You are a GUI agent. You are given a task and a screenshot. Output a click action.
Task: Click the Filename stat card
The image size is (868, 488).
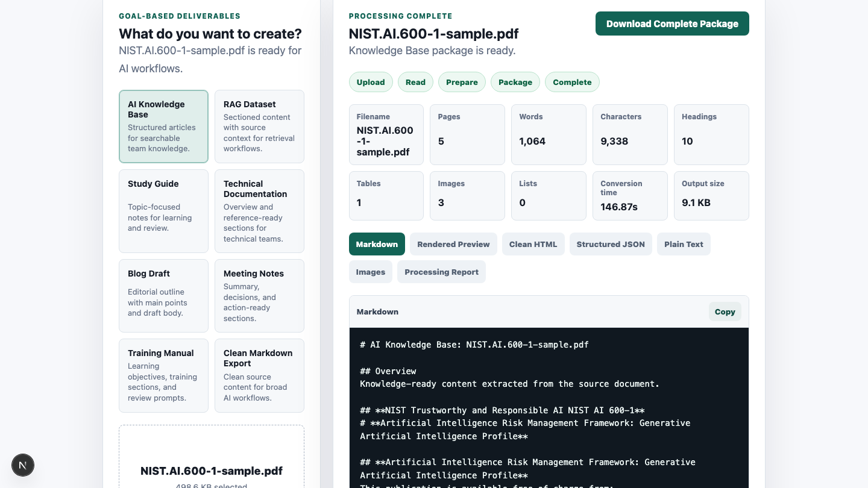(386, 134)
